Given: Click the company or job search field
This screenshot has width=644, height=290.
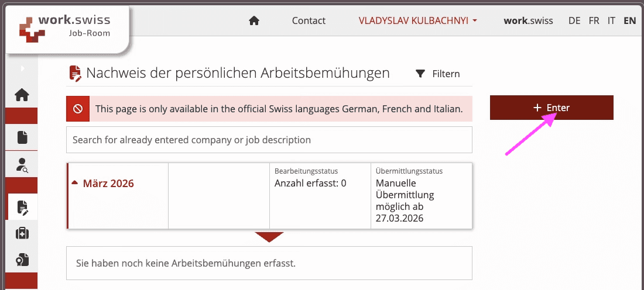Looking at the screenshot, I should 269,140.
